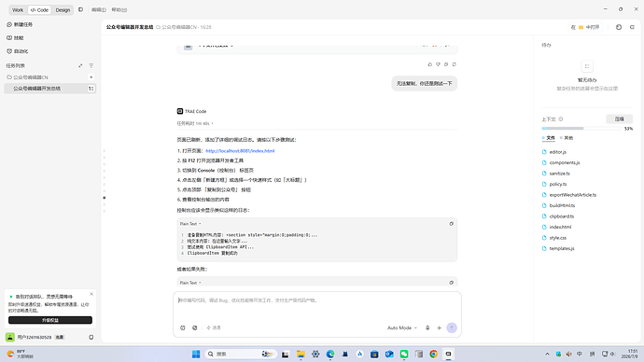This screenshot has width=644, height=362.
Task: Dismiss the upgrade promo card
Action: pos(91,294)
